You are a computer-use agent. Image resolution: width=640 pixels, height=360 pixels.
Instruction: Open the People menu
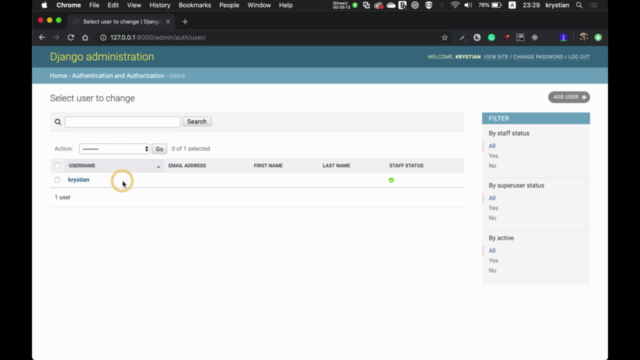point(229,5)
